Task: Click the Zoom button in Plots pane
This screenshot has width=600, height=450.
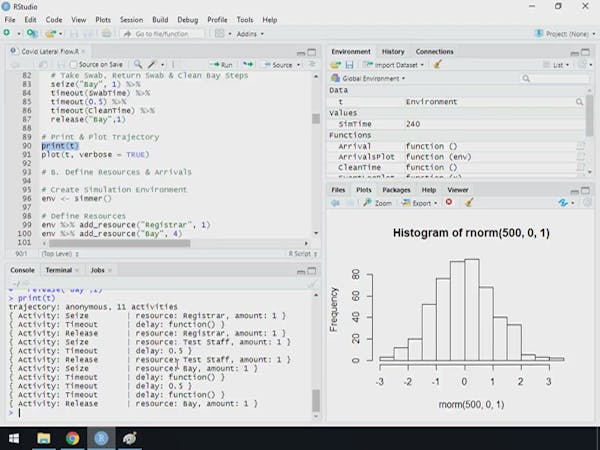Action: [378, 203]
